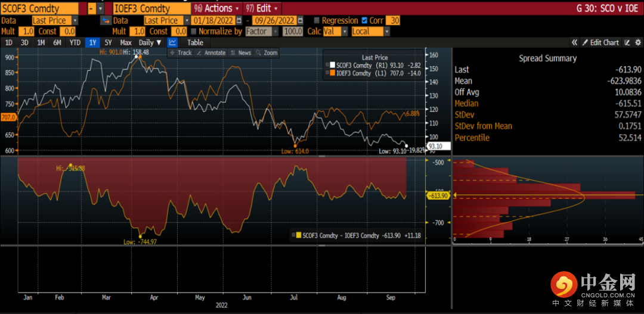Open the Local currency dropdown
The width and height of the screenshot is (644, 314).
370,31
